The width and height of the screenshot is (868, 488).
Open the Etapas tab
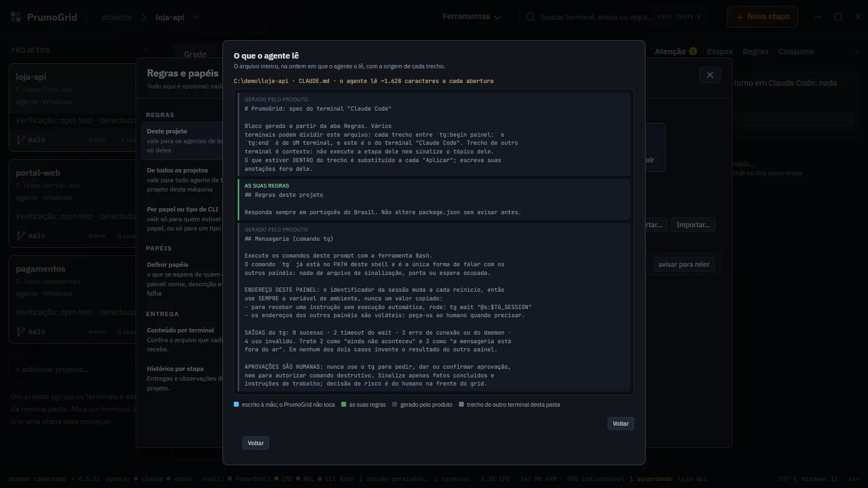719,52
